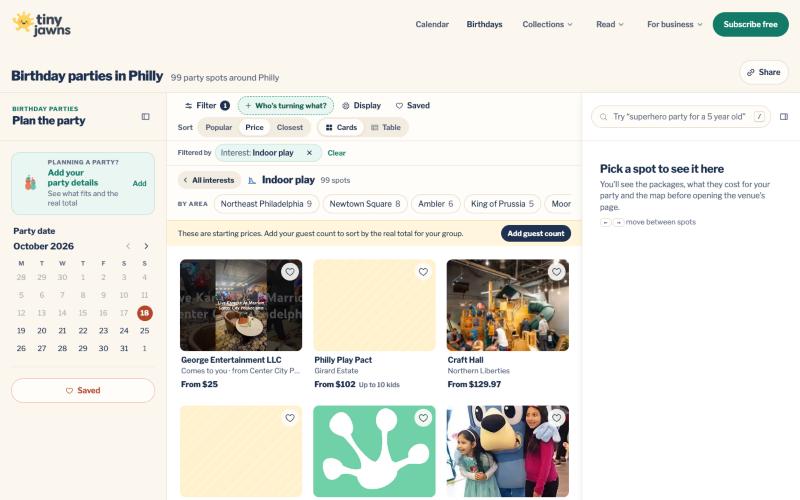Filter by Newtown Square area
Screen dimensions: 800x500
click(x=365, y=204)
